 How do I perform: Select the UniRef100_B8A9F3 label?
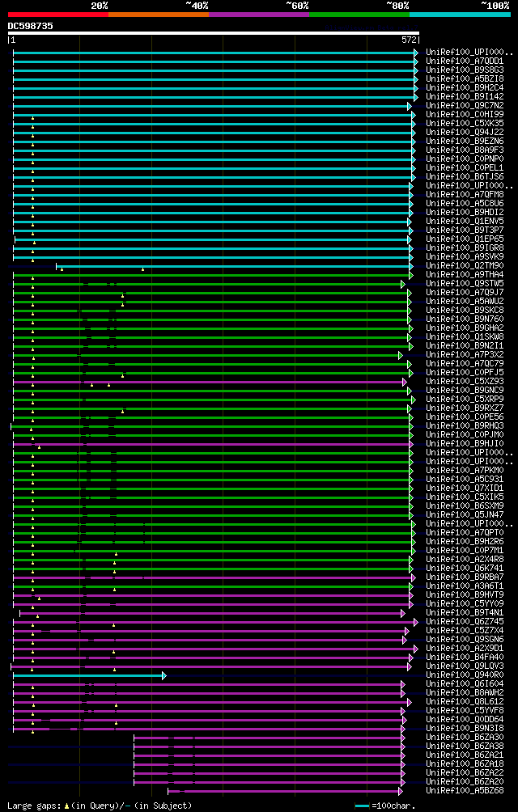(x=465, y=150)
